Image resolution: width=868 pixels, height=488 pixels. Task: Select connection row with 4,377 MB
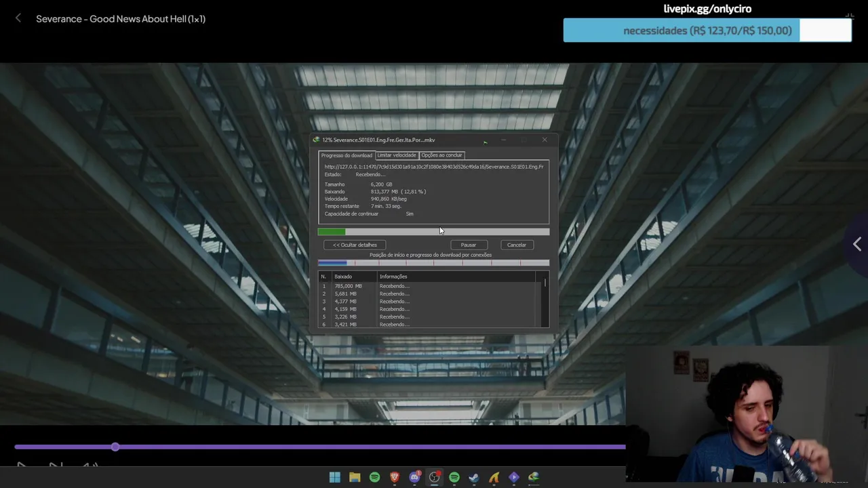pyautogui.click(x=430, y=302)
